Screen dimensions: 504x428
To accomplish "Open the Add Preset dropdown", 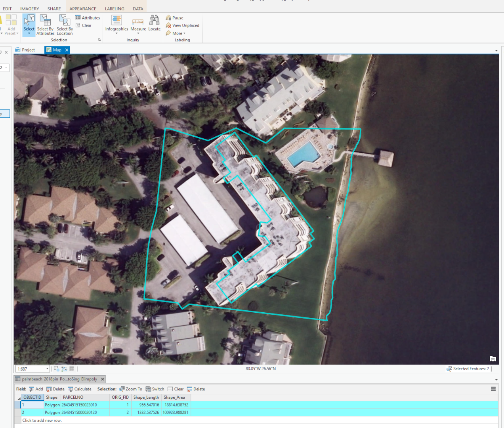I will pos(11,25).
